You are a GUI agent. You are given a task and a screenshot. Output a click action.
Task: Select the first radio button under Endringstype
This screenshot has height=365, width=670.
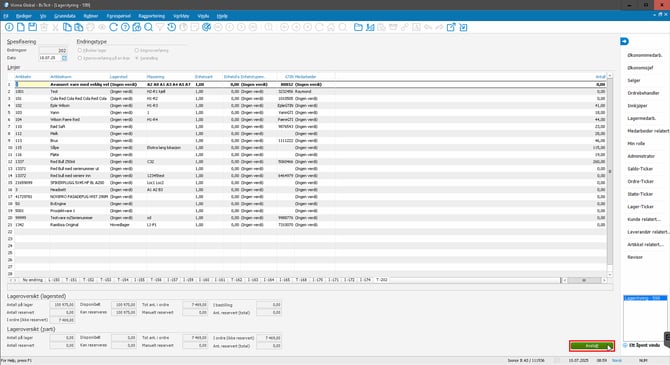click(79, 50)
